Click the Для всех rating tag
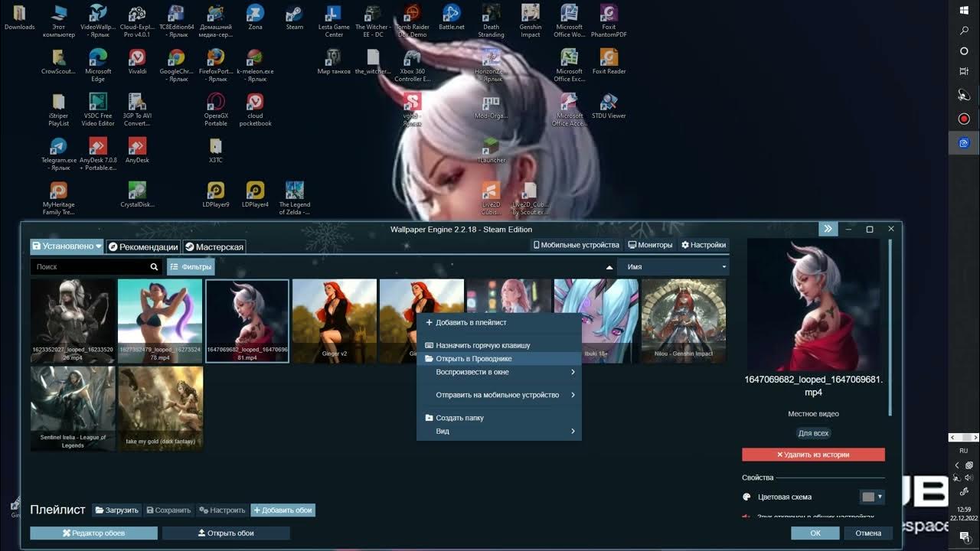This screenshot has width=980, height=551. (813, 433)
